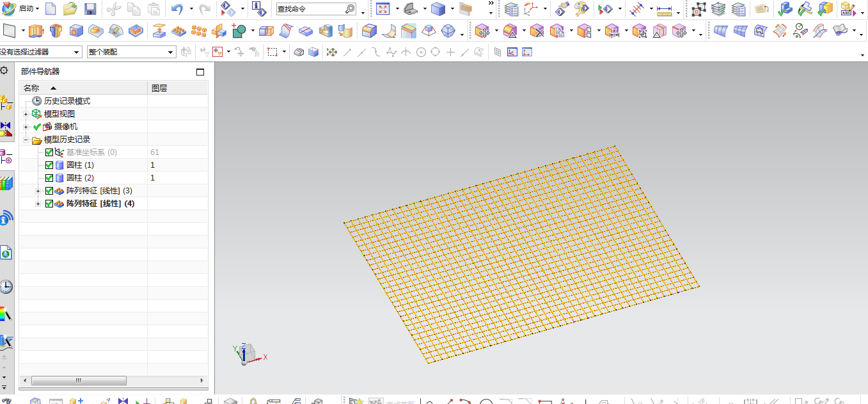Expand the 阵列特征 [线性] (4) node
The image size is (868, 404).
[x=38, y=204]
